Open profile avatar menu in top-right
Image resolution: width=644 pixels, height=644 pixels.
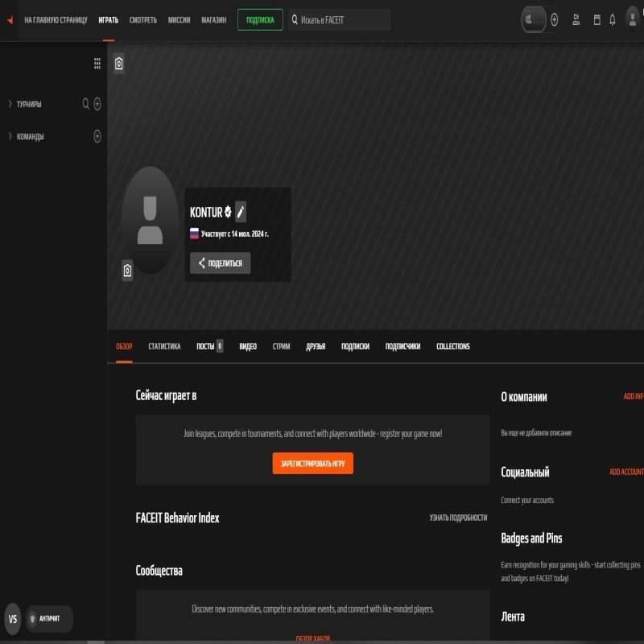(631, 19)
